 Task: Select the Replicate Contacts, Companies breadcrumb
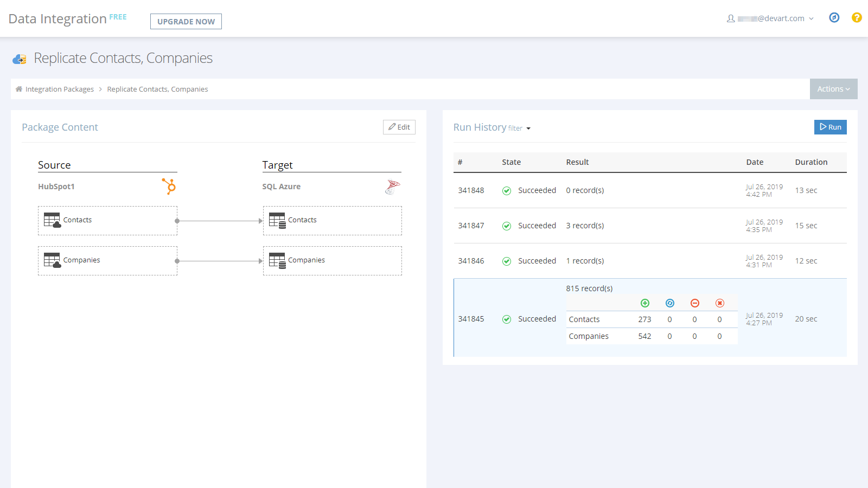click(x=157, y=89)
